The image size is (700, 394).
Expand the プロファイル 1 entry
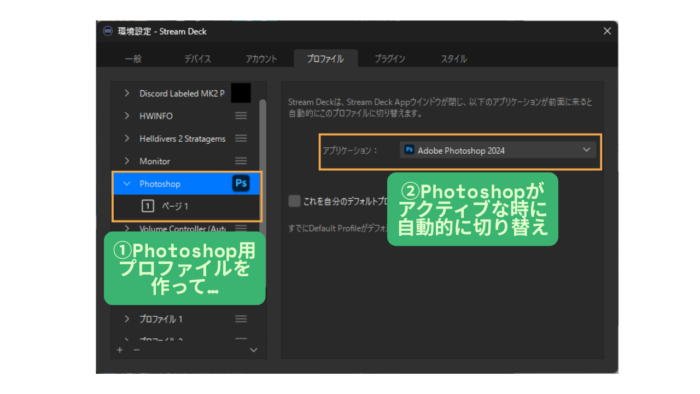(127, 319)
